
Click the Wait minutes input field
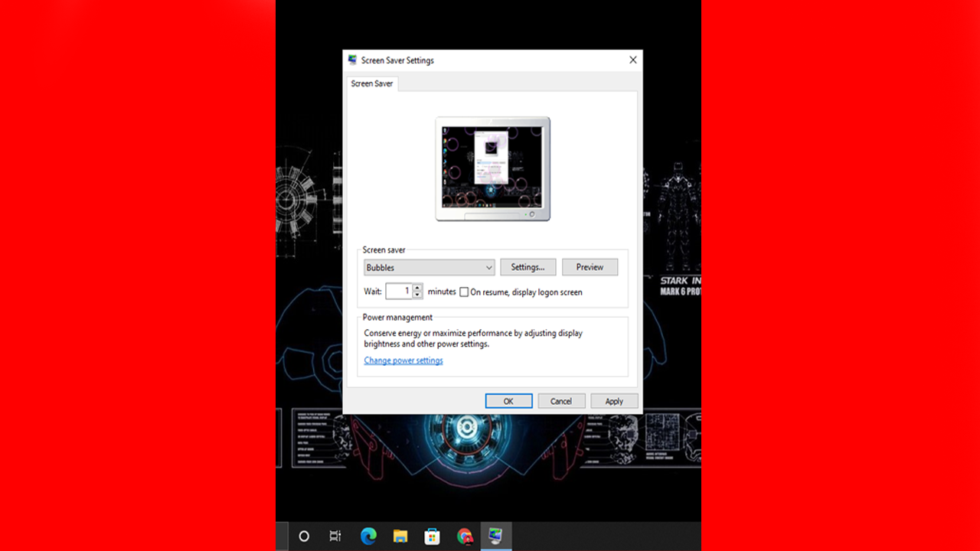399,292
